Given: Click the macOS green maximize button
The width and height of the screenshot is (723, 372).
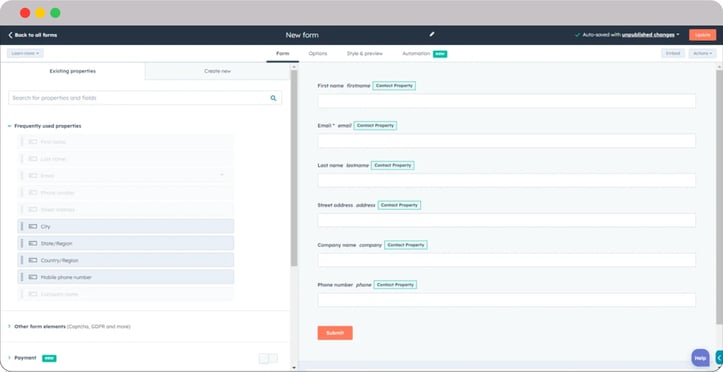Looking at the screenshot, I should coord(55,13).
